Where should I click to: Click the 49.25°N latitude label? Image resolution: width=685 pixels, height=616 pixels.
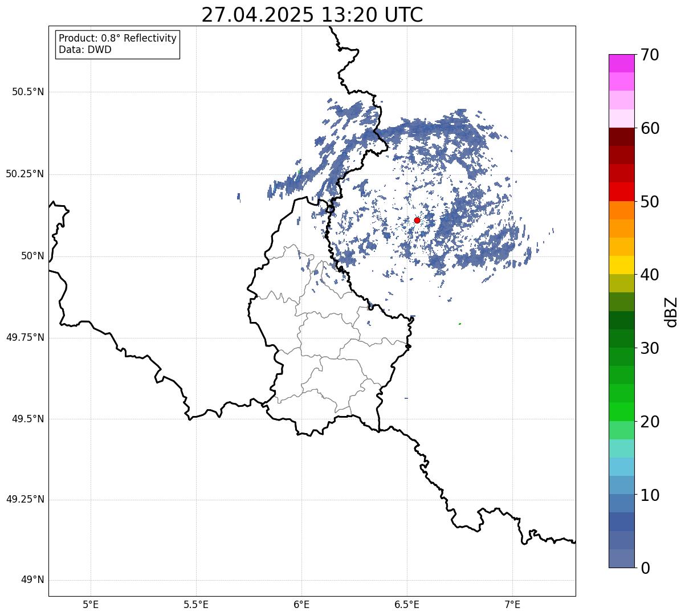(x=25, y=499)
